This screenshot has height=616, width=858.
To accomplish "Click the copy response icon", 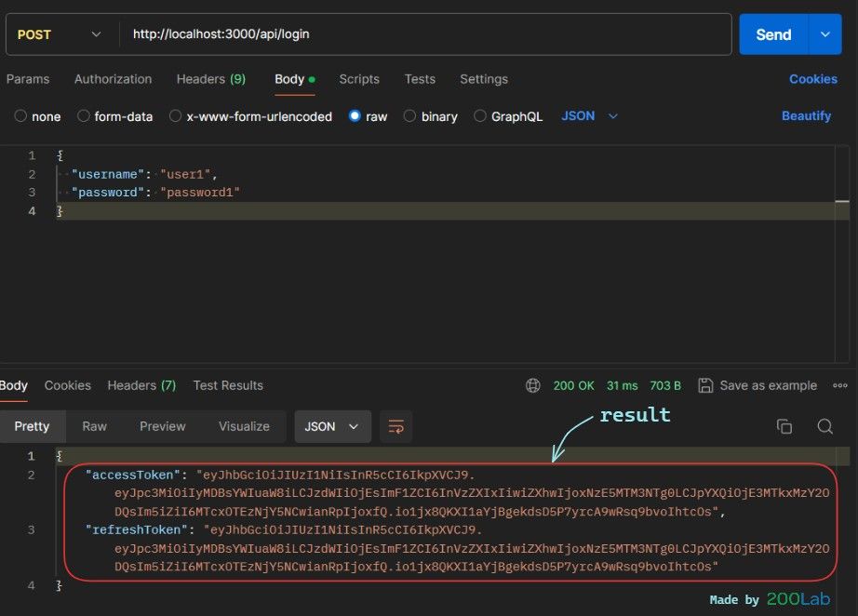I will tap(784, 426).
